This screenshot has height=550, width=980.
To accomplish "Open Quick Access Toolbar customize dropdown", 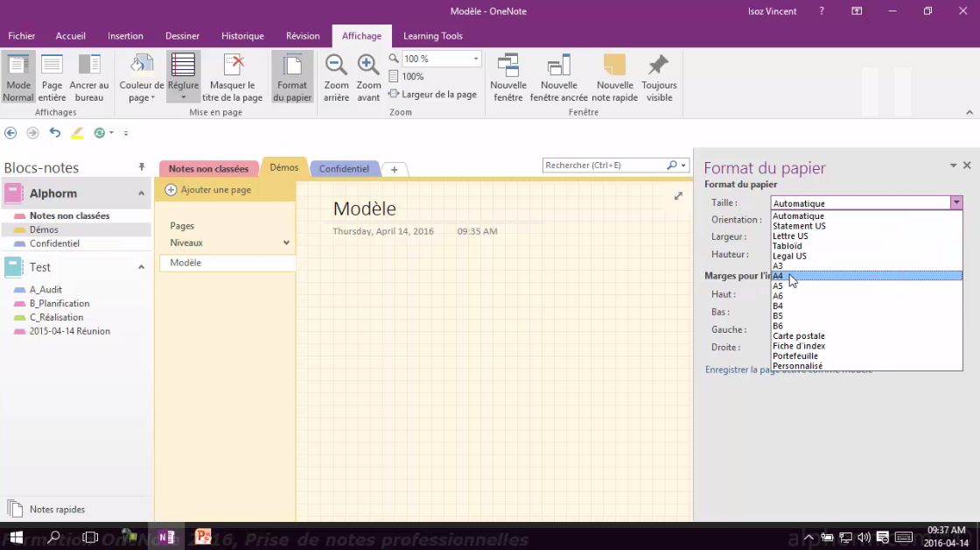I will (x=126, y=133).
